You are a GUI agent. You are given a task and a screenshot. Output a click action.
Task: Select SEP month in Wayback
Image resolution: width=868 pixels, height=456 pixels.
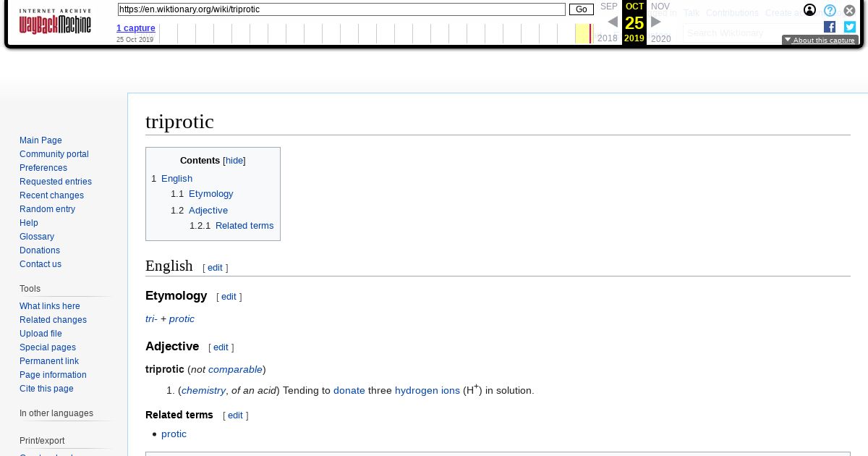coord(609,7)
